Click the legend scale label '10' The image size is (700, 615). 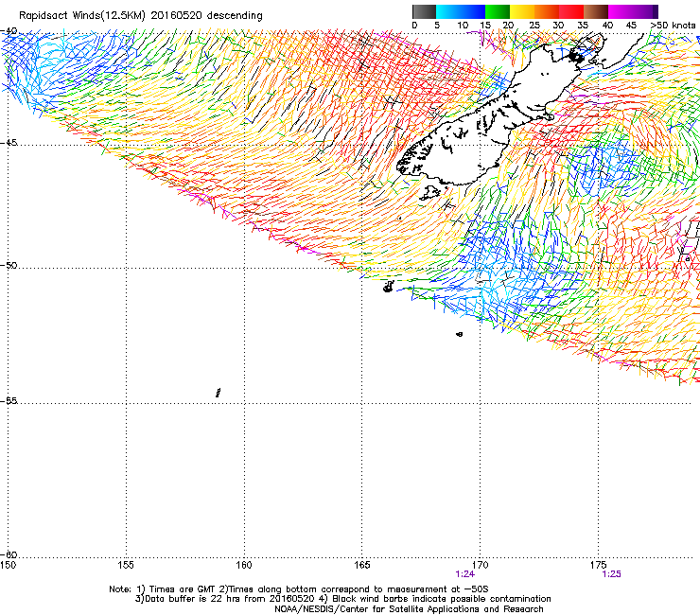tap(463, 26)
